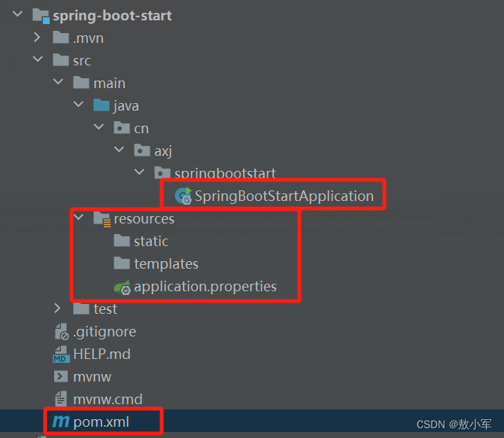The width and height of the screenshot is (504, 438).
Task: Click the spring-boot-start module folder icon
Action: point(41,16)
